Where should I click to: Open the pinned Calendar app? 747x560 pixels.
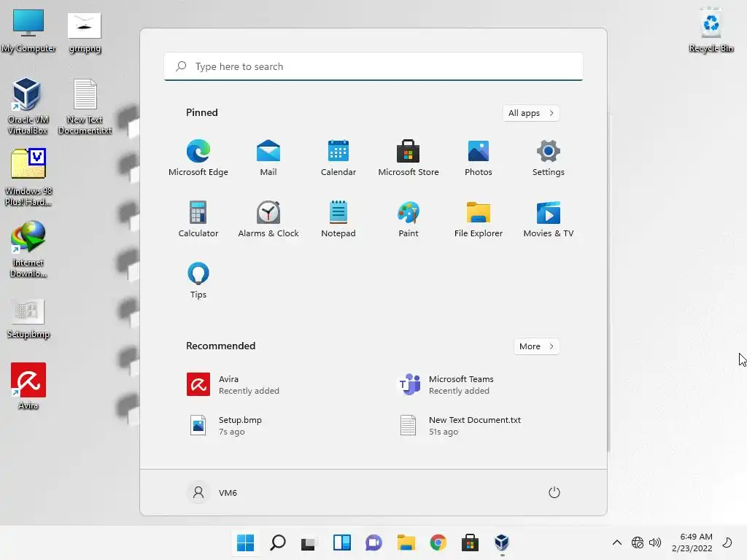[x=338, y=158]
